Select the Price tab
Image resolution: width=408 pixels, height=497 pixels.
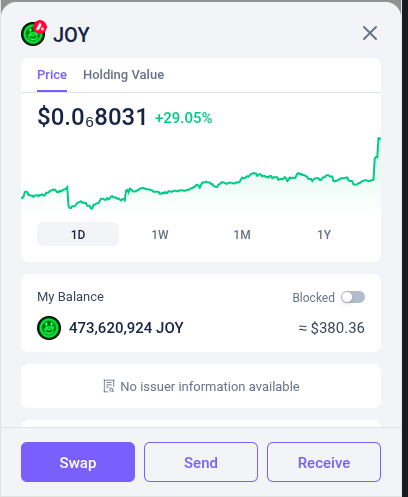click(x=52, y=75)
